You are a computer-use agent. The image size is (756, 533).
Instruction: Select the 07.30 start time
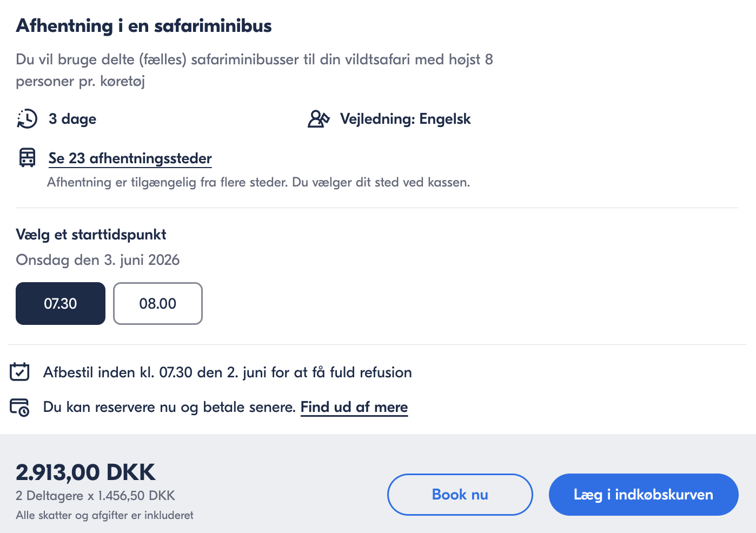coord(61,303)
